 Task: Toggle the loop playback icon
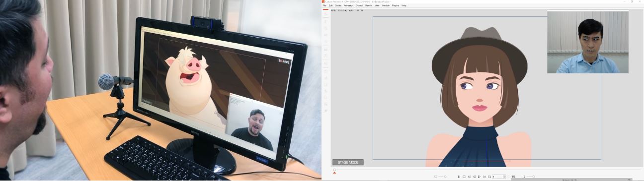point(489,177)
